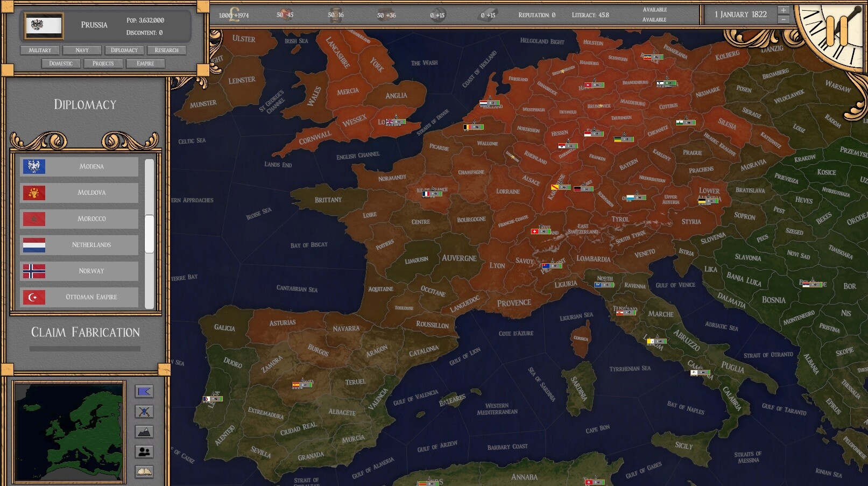Open the Military menu
The image size is (868, 486).
point(40,50)
